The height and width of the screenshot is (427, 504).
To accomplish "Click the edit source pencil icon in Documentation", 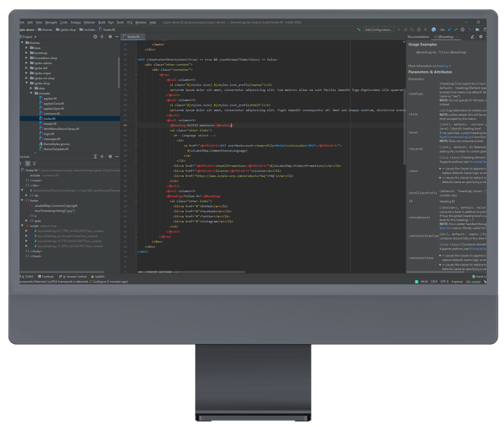I will (x=472, y=37).
